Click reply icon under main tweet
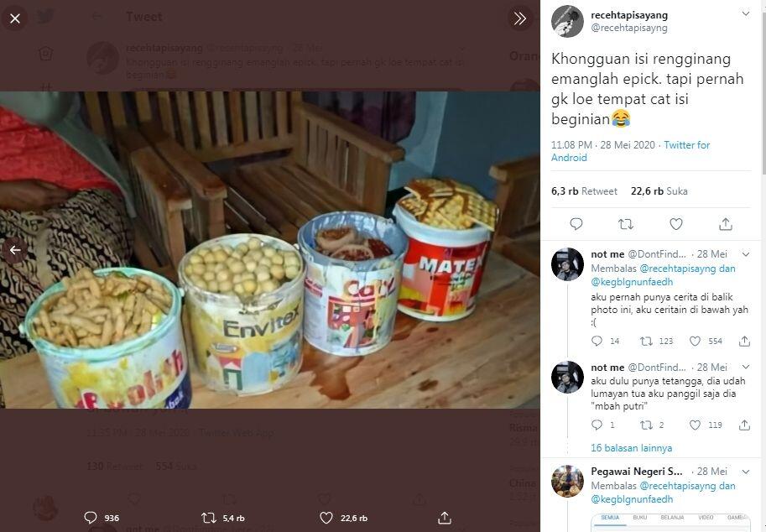This screenshot has height=532, width=766. point(576,224)
